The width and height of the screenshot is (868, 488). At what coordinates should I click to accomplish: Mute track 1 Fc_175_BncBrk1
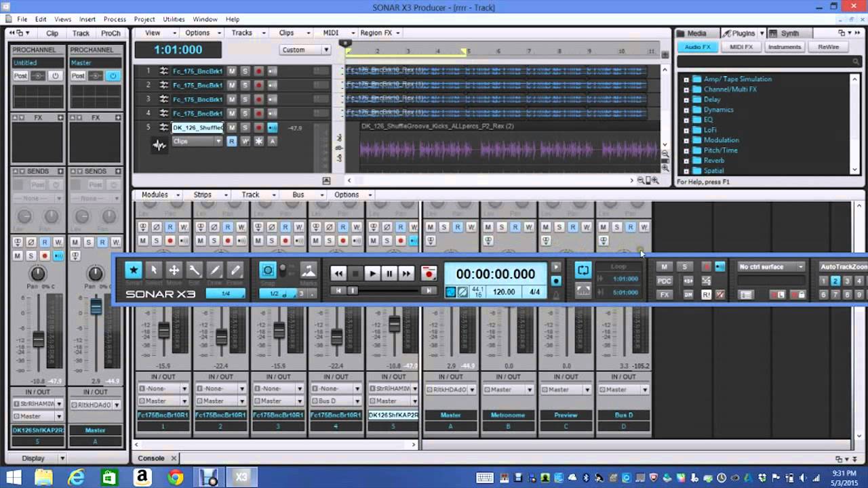point(232,71)
